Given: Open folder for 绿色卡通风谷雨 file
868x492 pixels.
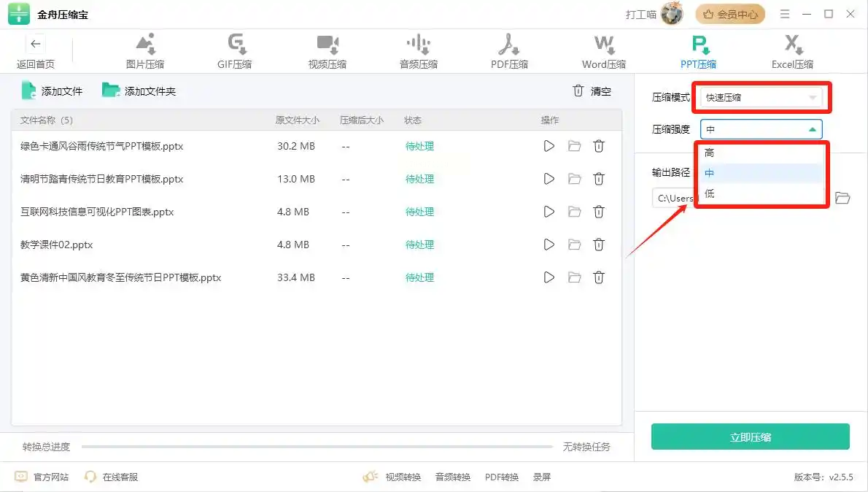Looking at the screenshot, I should point(575,146).
